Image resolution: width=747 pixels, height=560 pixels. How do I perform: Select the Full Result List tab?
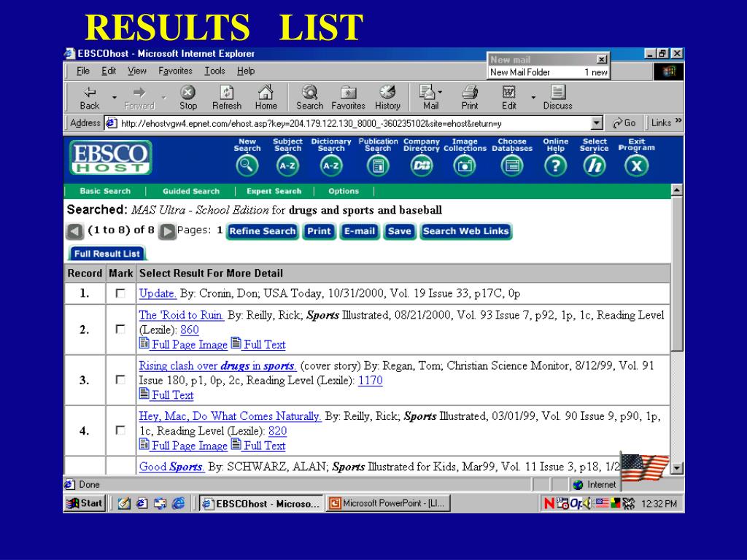(x=107, y=254)
